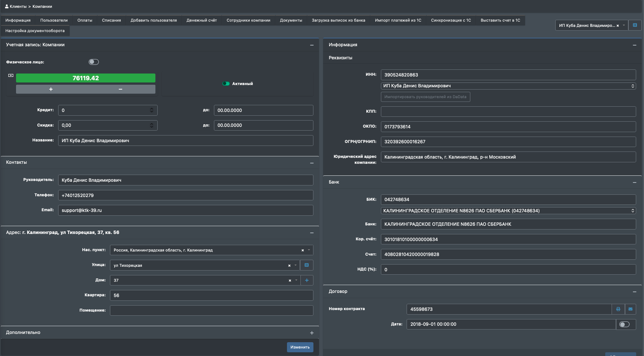Expand the Дополнительно section
The height and width of the screenshot is (356, 644).
(x=312, y=333)
